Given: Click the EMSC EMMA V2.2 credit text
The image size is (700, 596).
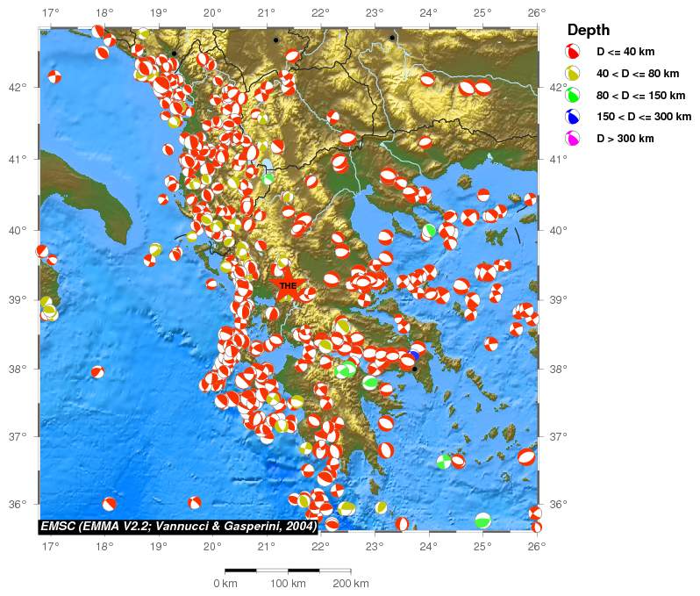Looking at the screenshot, I should click(178, 527).
